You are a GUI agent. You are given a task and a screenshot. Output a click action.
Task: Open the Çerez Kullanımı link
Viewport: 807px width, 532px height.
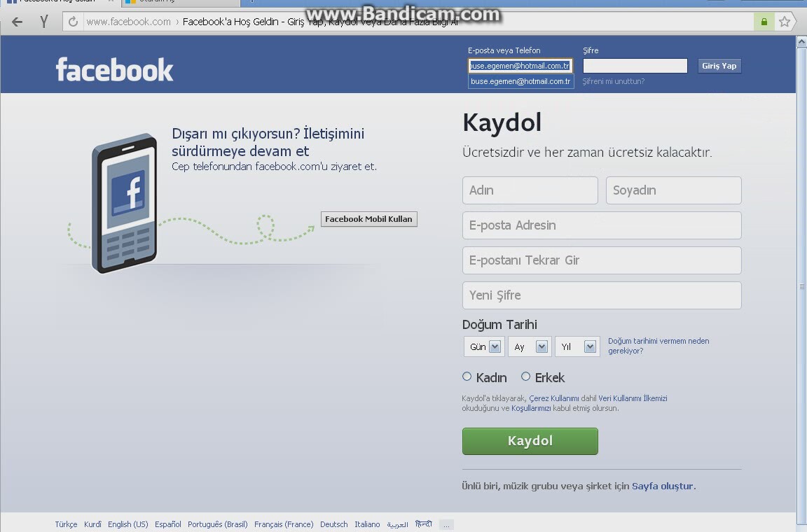554,398
